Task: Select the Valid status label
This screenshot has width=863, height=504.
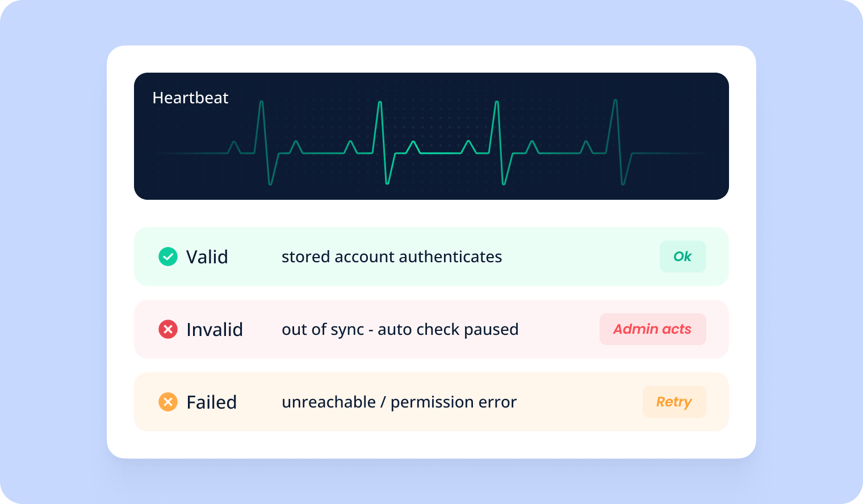Action: pos(207,257)
